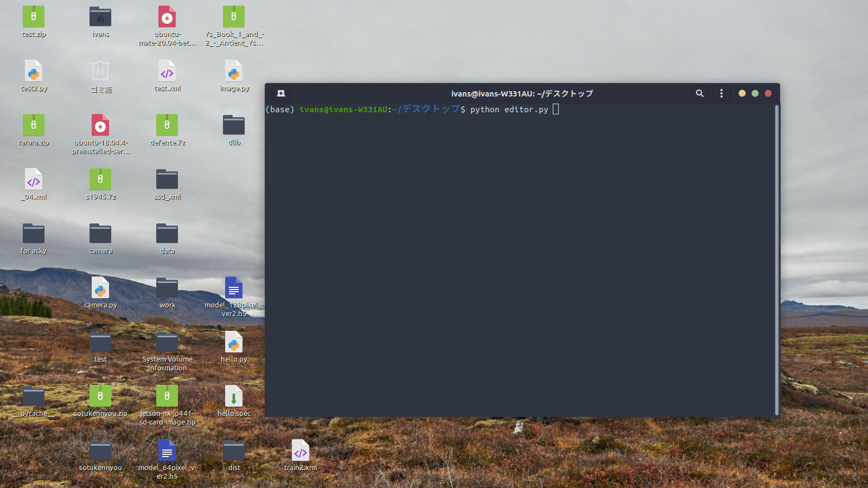Open the ゴミ箱 trash icon
The width and height of the screenshot is (868, 488).
100,71
